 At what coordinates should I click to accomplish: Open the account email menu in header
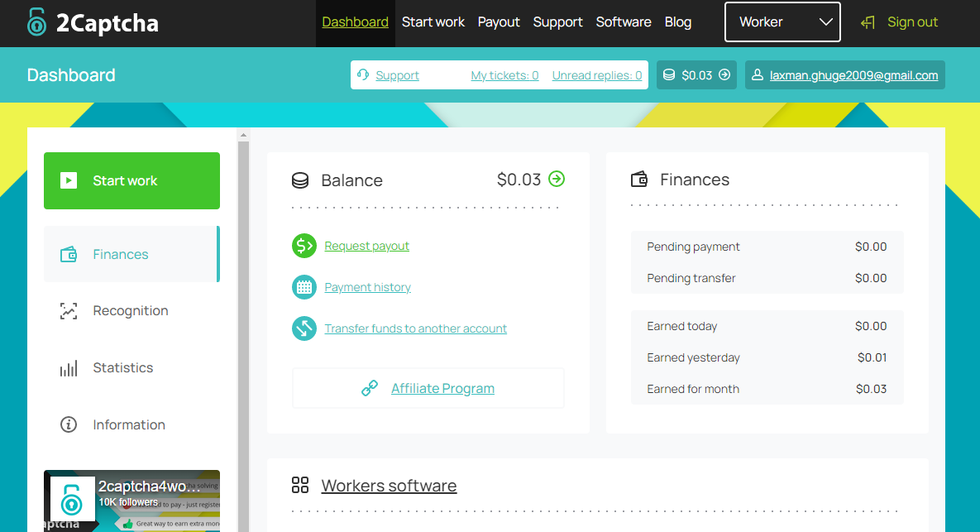(x=844, y=75)
